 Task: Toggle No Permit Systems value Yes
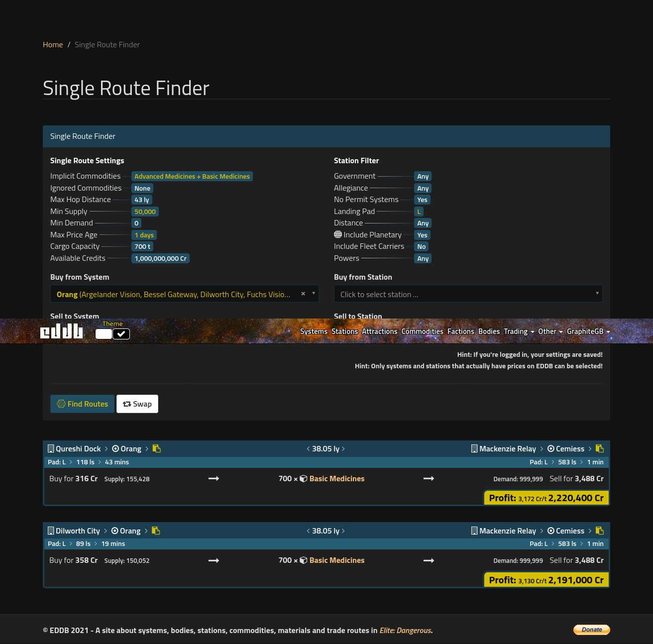point(422,200)
